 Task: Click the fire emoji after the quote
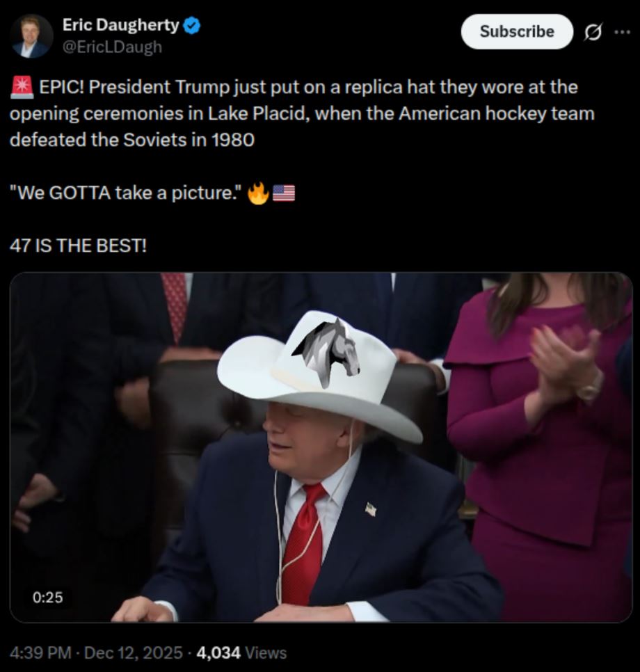pyautogui.click(x=258, y=193)
